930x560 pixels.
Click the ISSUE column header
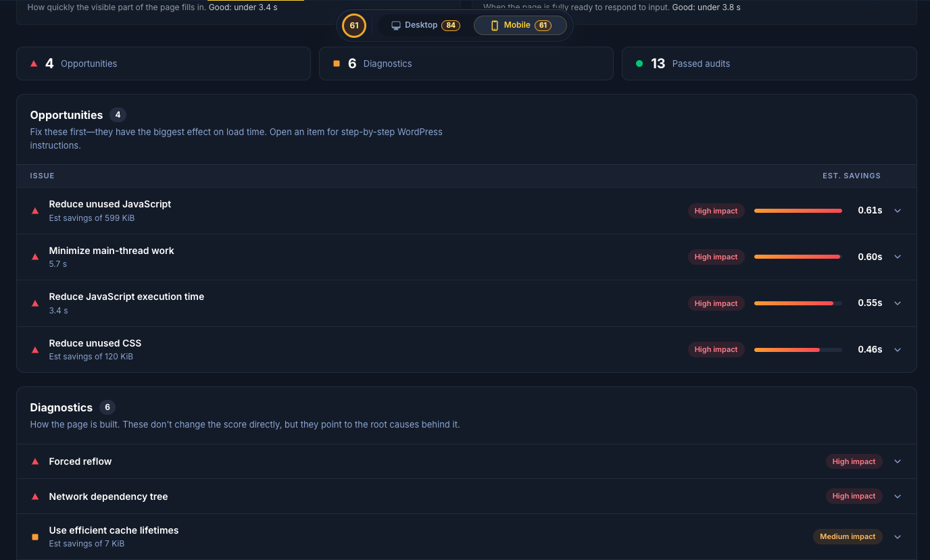click(x=42, y=176)
